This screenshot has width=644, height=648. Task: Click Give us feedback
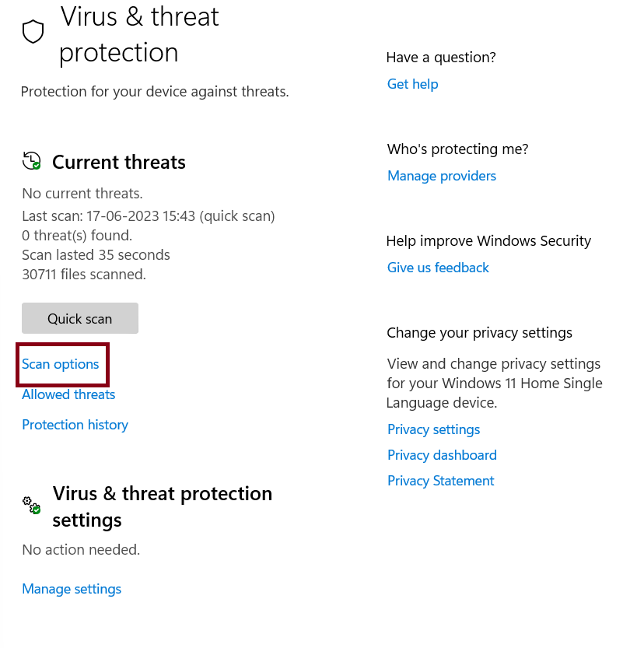click(438, 268)
